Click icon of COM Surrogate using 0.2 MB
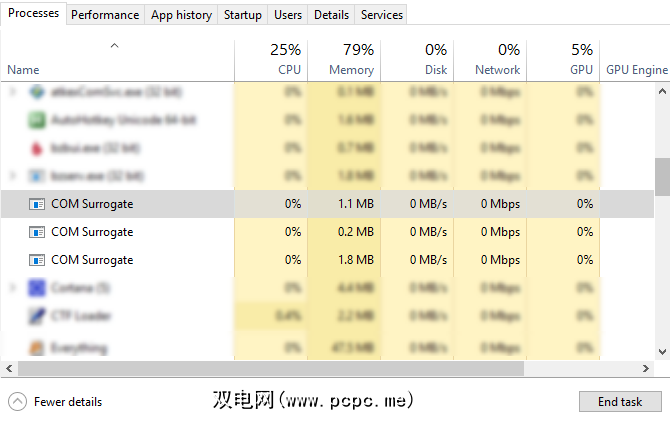 pyautogui.click(x=37, y=232)
